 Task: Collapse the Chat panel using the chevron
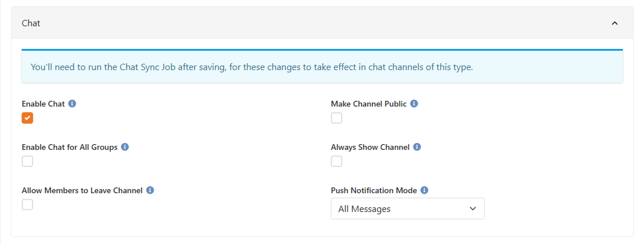(614, 23)
